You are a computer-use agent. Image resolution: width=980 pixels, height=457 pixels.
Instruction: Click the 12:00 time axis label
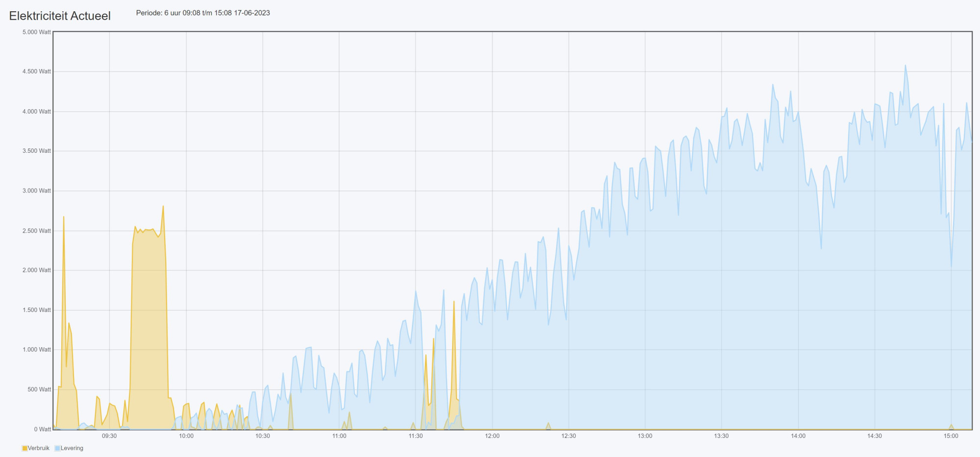pos(492,436)
